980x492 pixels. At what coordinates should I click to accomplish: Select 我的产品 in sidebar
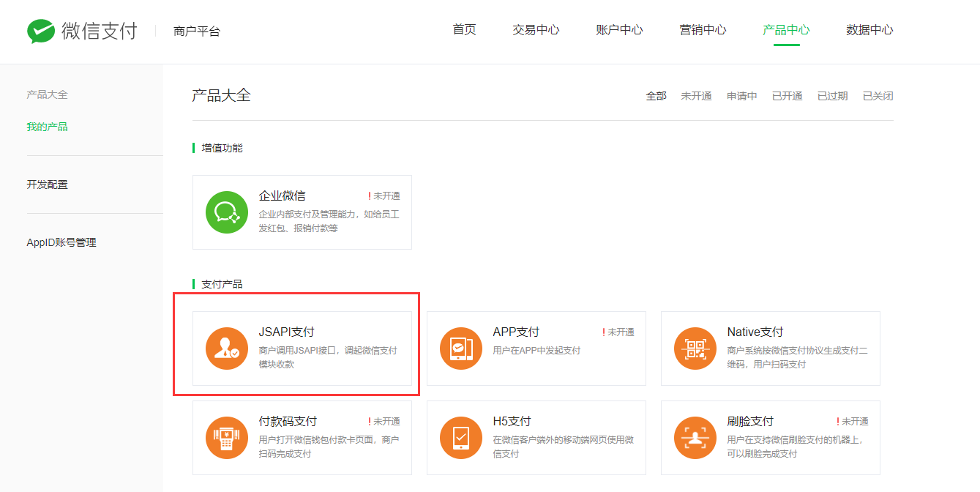[x=47, y=127]
